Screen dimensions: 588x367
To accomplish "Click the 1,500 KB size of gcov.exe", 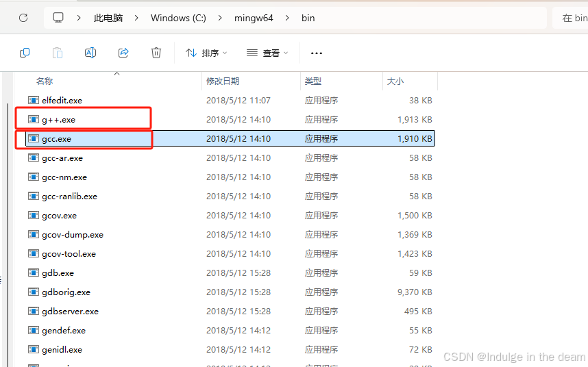I will click(x=415, y=216).
